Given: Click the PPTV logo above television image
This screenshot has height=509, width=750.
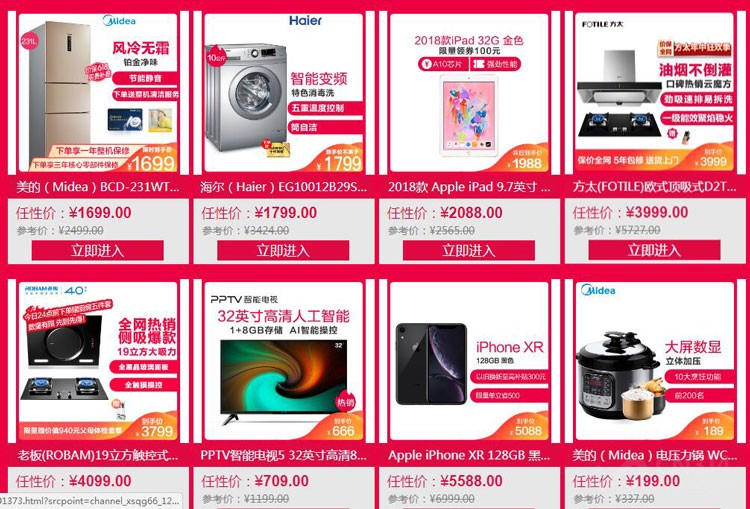Looking at the screenshot, I should (244, 299).
